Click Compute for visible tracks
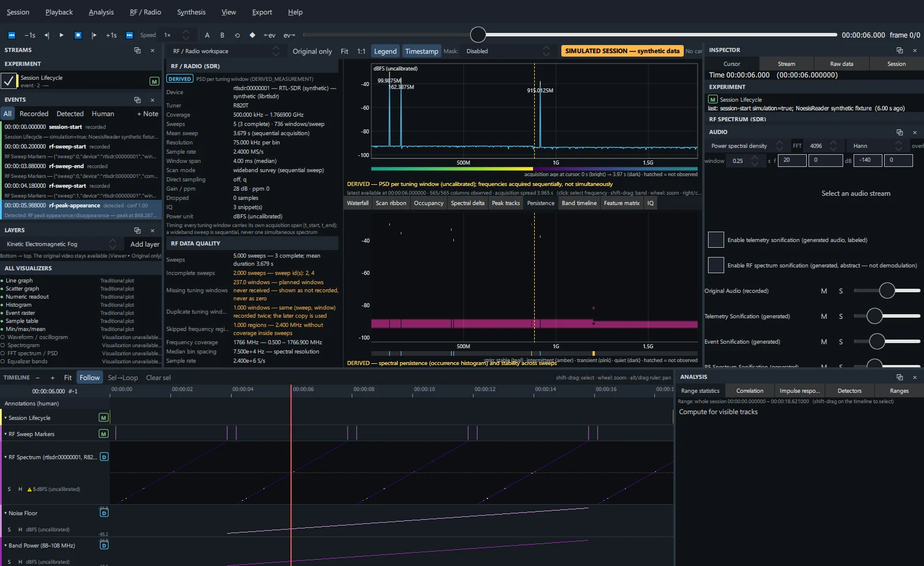 tap(718, 412)
